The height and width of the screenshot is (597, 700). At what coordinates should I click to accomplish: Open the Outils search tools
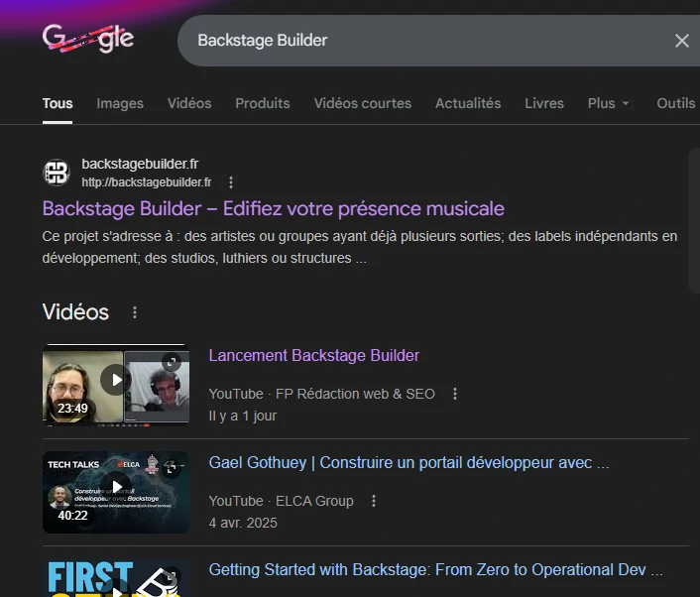click(x=675, y=103)
